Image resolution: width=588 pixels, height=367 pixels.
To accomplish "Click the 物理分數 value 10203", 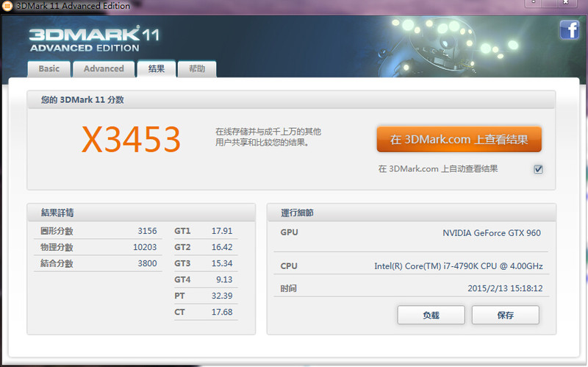I will 145,247.
